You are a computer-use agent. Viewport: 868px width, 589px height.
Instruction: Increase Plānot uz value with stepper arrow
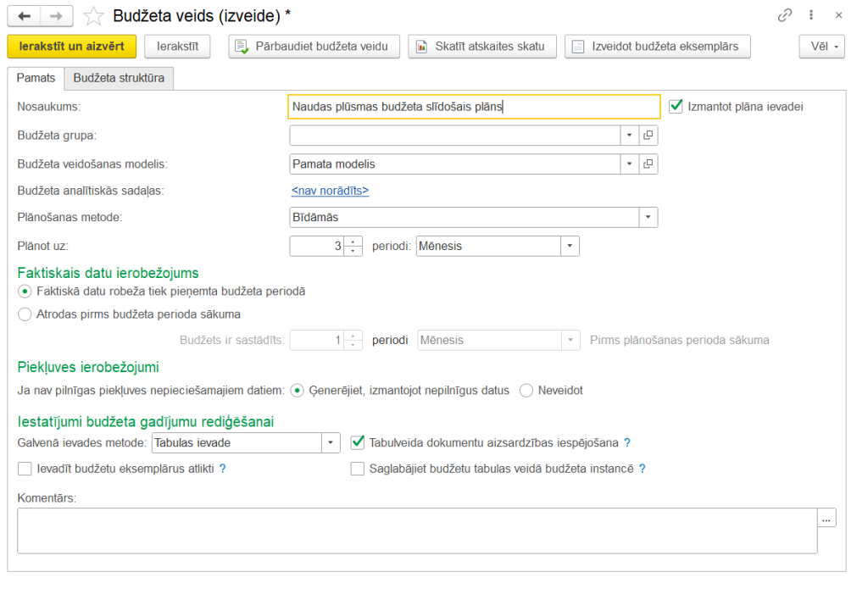(x=353, y=242)
